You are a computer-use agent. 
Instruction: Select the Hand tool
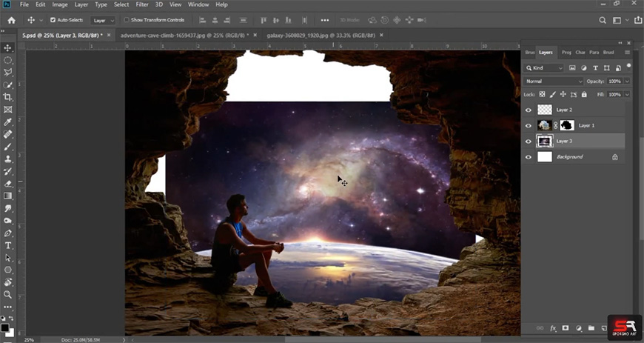coord(7,282)
